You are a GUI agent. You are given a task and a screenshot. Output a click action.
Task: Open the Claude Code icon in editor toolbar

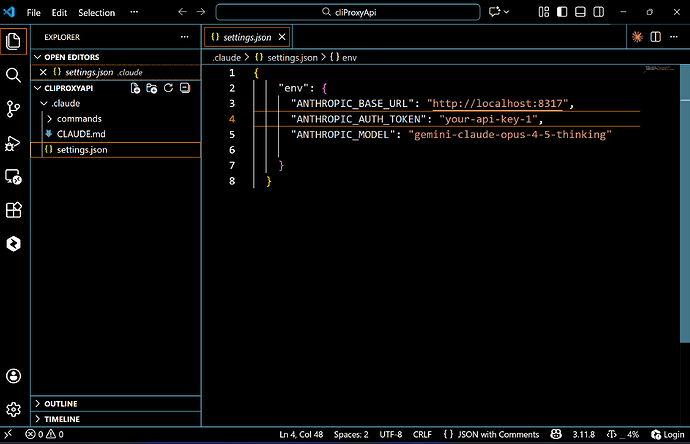pos(637,37)
